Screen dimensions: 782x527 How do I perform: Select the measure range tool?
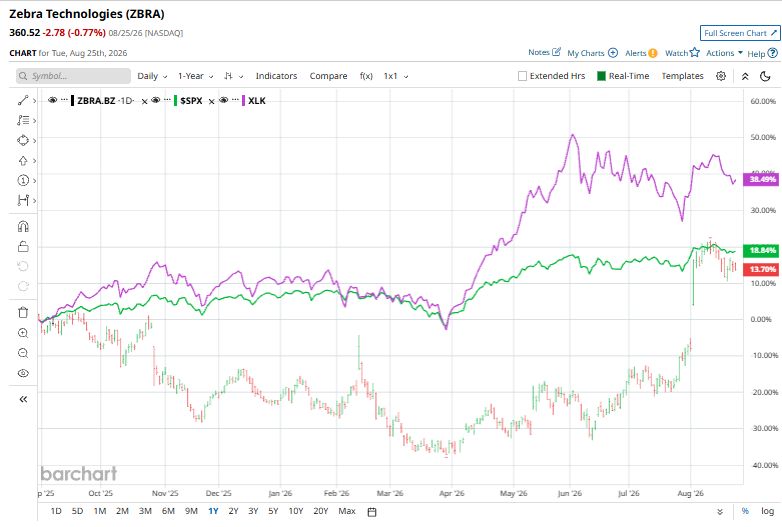[23, 200]
